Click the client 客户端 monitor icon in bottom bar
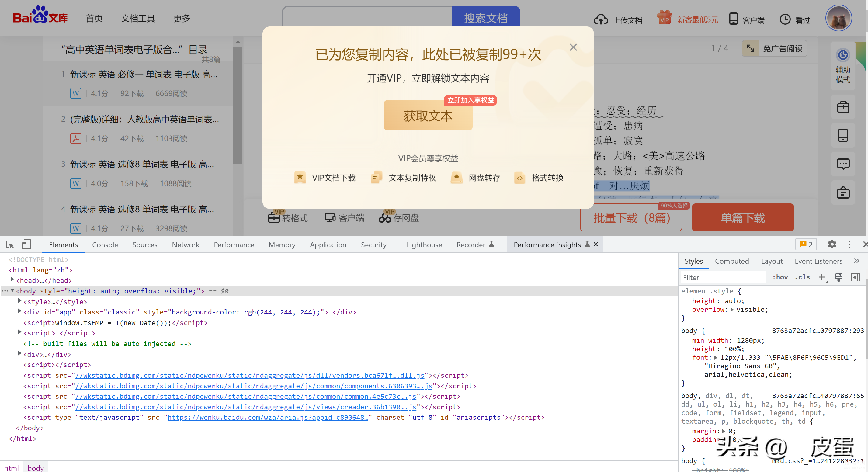This screenshot has width=868, height=472. [x=330, y=218]
